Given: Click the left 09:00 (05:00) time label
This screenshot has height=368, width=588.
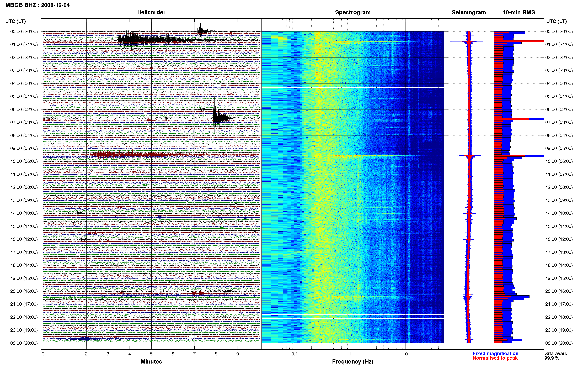Looking at the screenshot, I should tap(24, 148).
